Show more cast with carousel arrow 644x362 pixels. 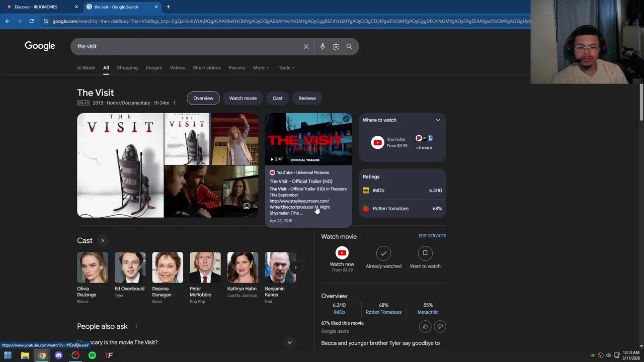pyautogui.click(x=296, y=267)
